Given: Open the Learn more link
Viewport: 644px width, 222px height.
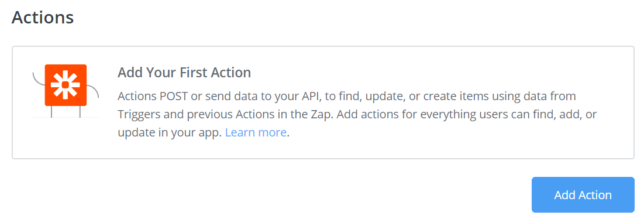Looking at the screenshot, I should pyautogui.click(x=256, y=132).
